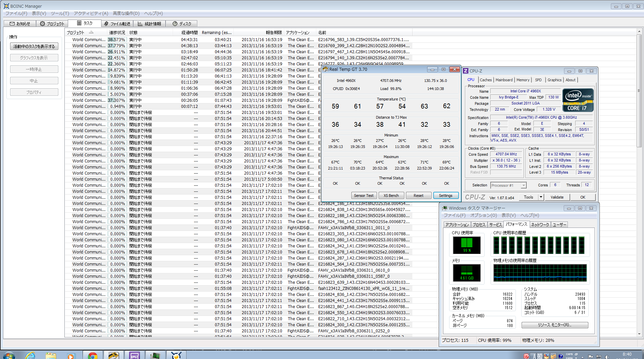
Task: Open Internet Explorer from the taskbar
Action: point(30,355)
